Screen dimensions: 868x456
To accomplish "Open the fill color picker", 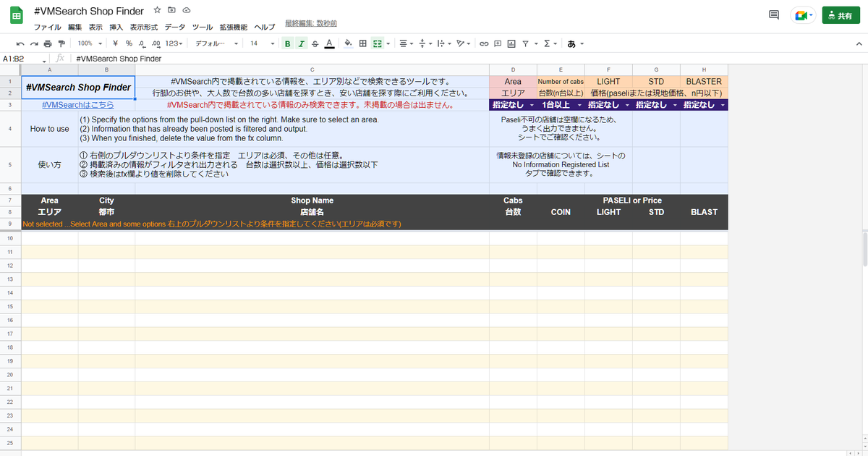I will tap(348, 43).
